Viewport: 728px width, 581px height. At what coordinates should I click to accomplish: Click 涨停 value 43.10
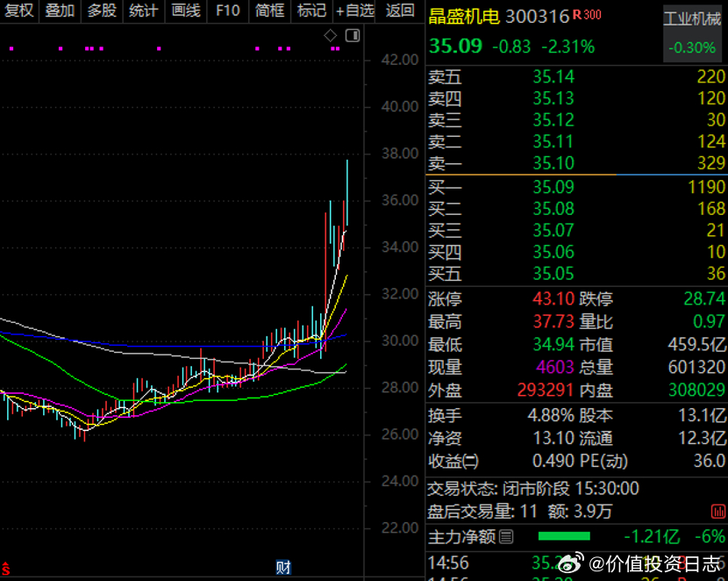coord(553,298)
